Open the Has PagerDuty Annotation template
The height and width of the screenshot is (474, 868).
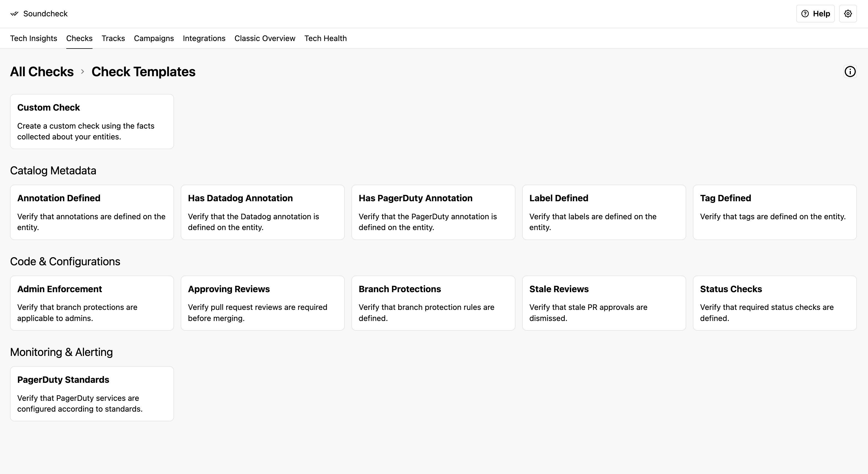(x=433, y=212)
